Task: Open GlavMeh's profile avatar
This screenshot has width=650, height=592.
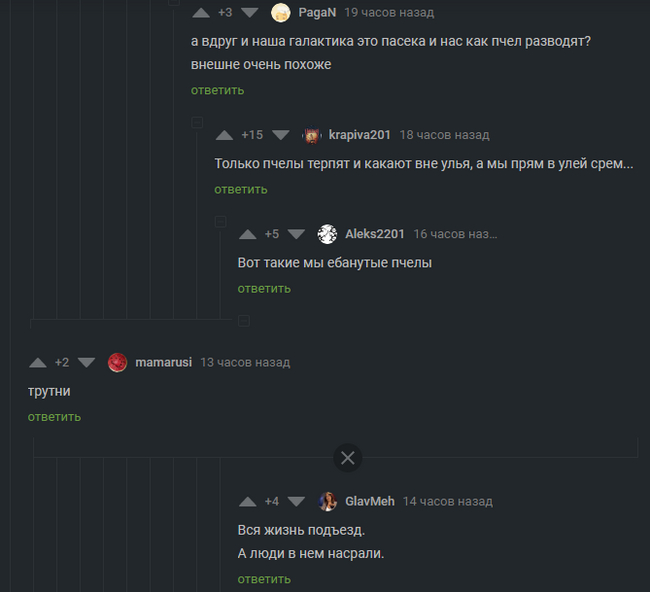Action: pyautogui.click(x=327, y=502)
